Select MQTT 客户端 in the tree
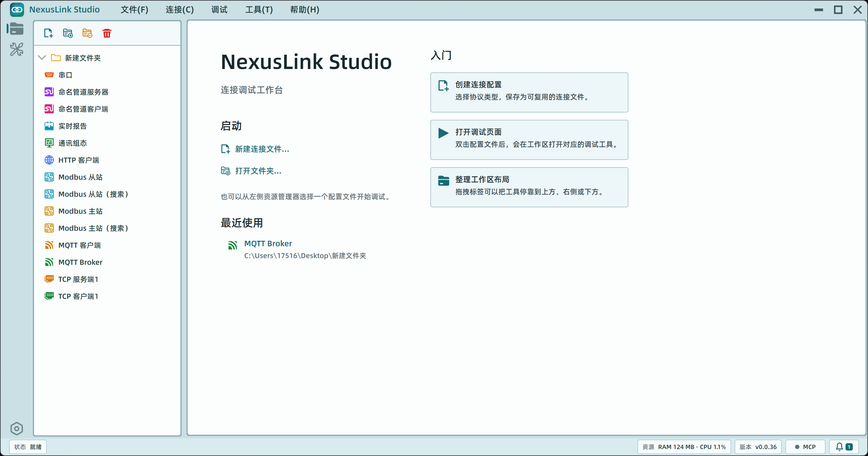868x456 pixels. click(x=107, y=245)
